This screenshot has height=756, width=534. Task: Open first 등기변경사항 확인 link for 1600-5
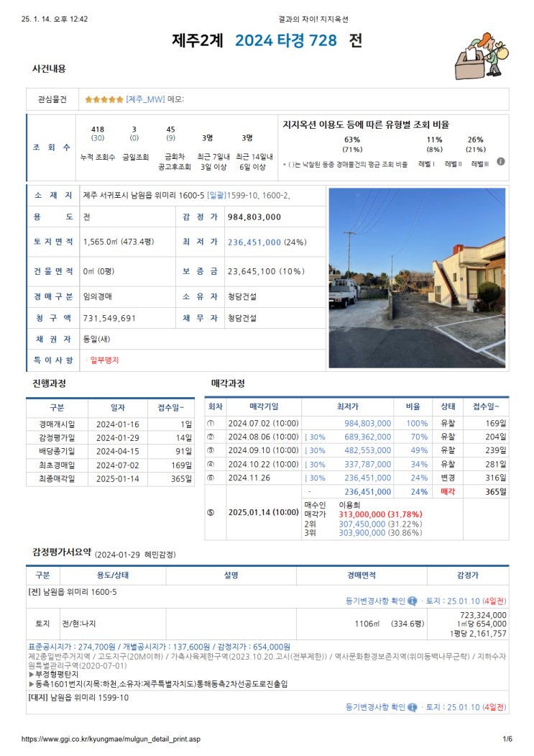[x=375, y=601]
